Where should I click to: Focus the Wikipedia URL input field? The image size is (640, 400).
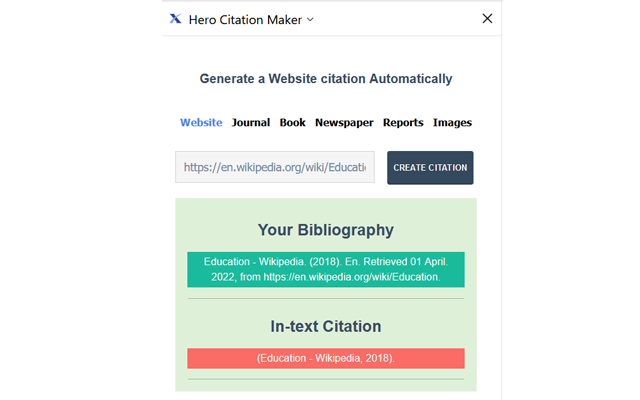(275, 167)
